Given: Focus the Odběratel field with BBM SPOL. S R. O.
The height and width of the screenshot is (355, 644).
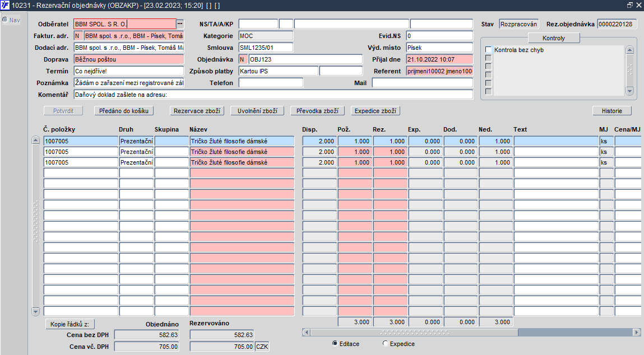Looking at the screenshot, I should pos(125,24).
